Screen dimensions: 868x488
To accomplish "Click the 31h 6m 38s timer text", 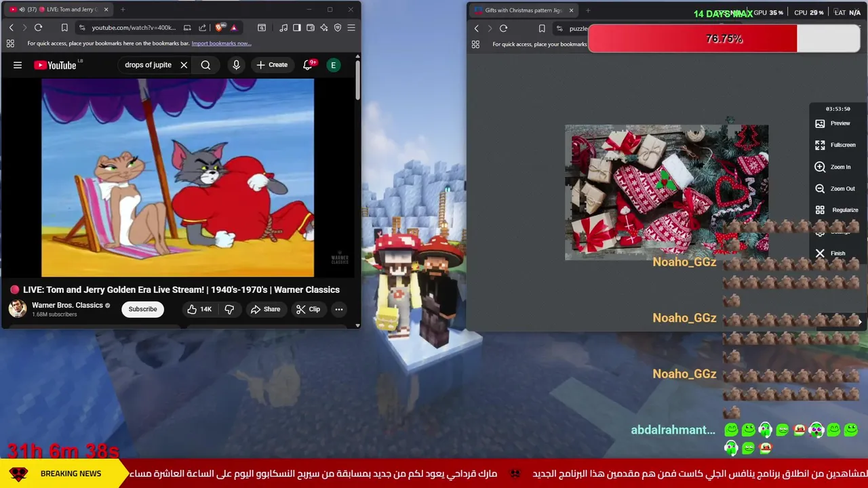I will (x=63, y=450).
